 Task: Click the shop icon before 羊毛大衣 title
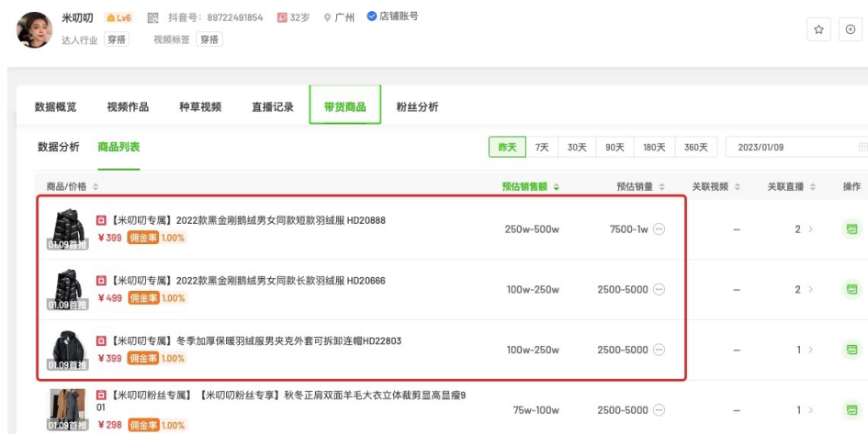click(x=101, y=395)
